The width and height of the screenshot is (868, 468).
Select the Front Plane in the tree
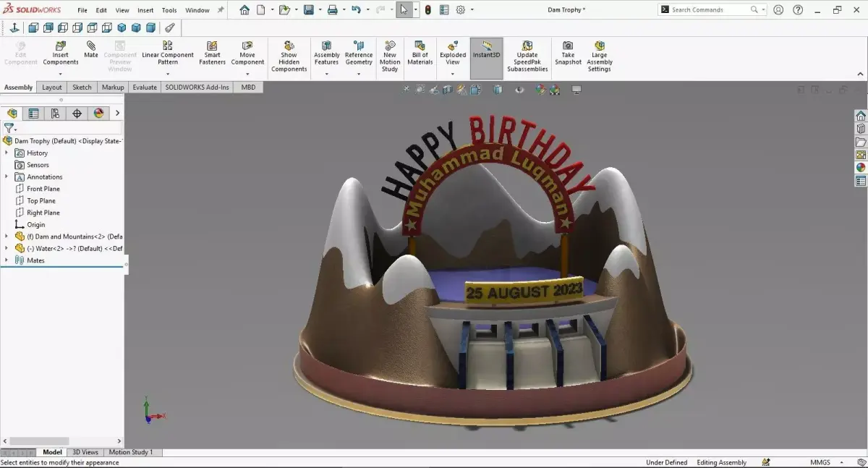coord(43,189)
